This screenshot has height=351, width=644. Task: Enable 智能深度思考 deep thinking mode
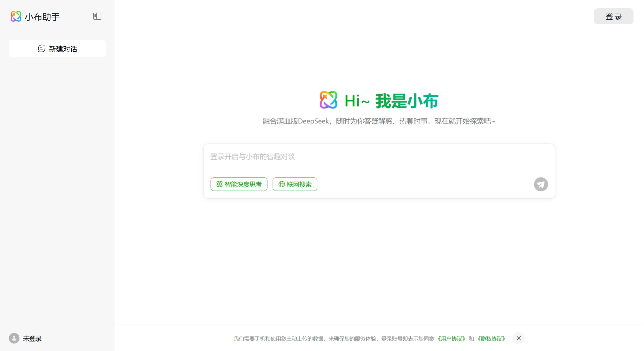point(239,184)
